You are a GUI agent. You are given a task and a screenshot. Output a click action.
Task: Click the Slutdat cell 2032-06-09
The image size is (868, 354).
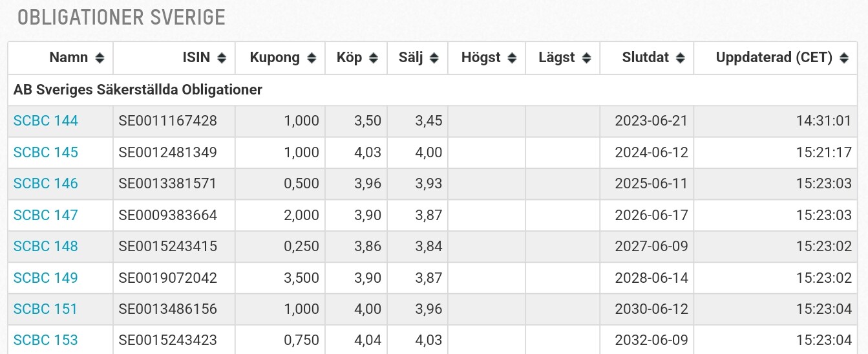[x=651, y=340]
